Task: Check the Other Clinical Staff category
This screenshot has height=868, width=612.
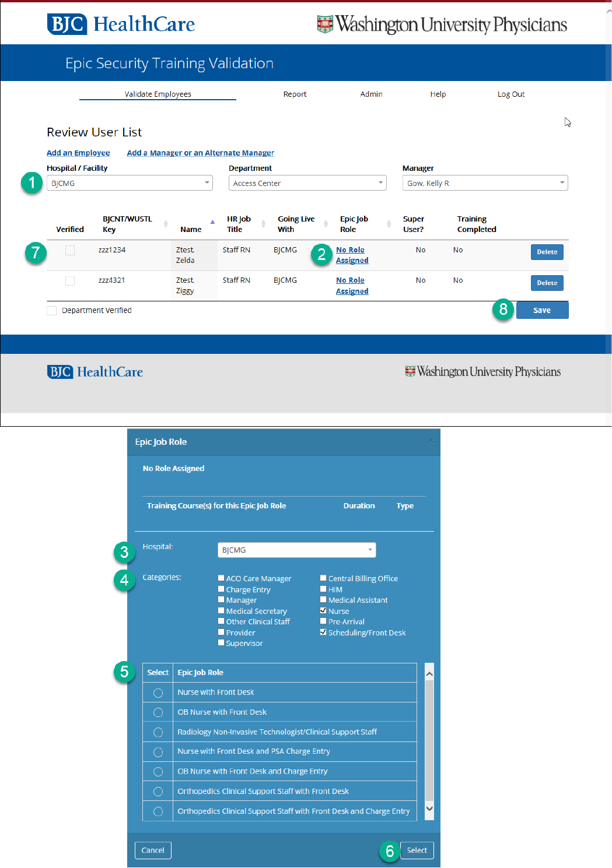Action: point(221,621)
